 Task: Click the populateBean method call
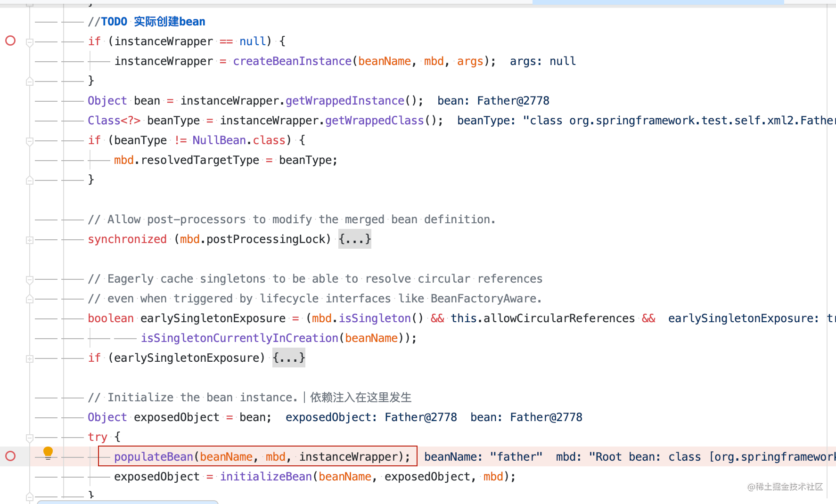(154, 457)
